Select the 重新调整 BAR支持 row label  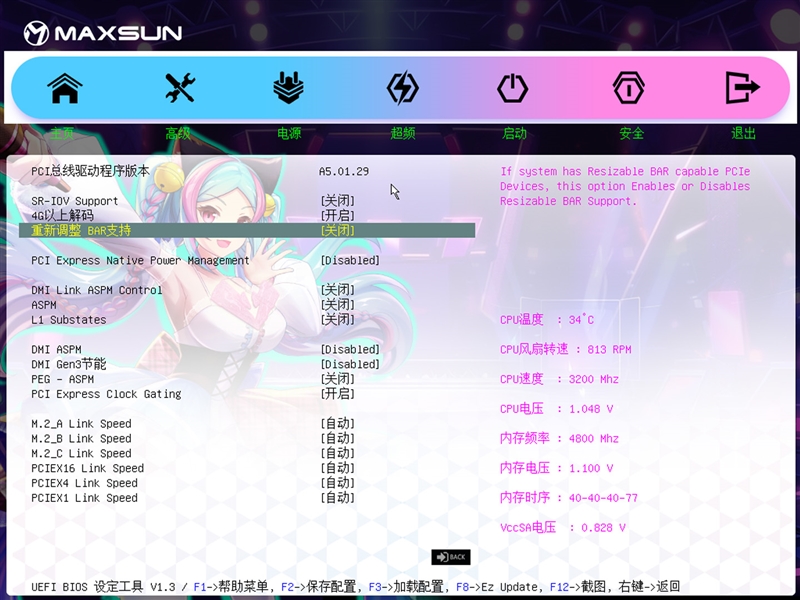pos(81,231)
